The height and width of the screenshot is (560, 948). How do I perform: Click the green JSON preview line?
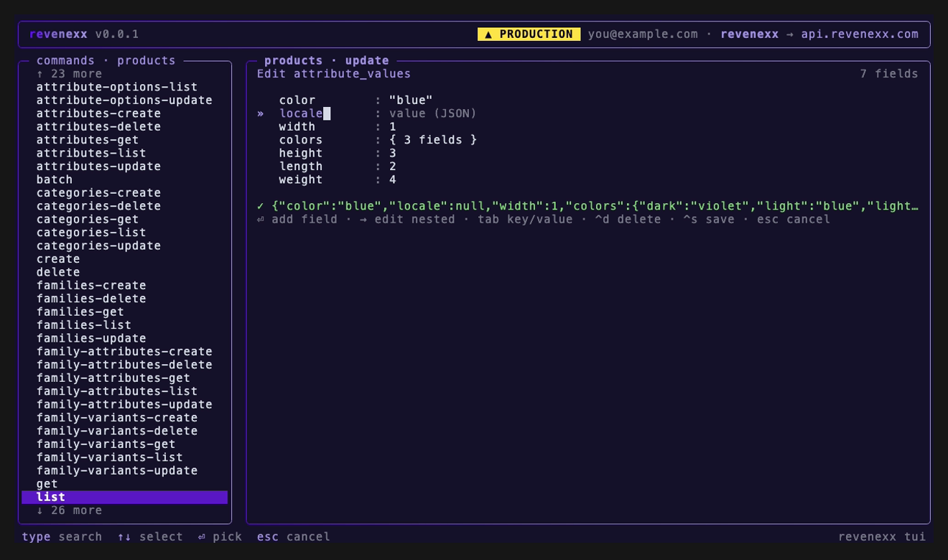[x=587, y=206]
